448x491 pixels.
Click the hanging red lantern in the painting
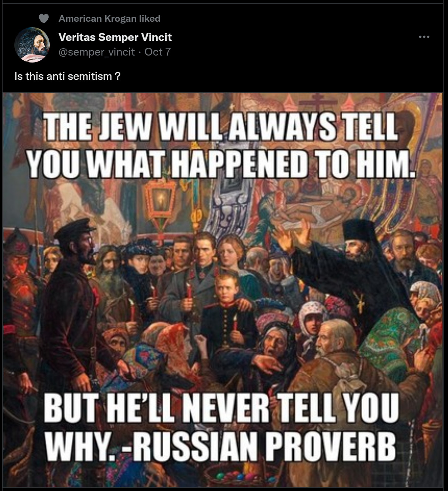pos(160,202)
